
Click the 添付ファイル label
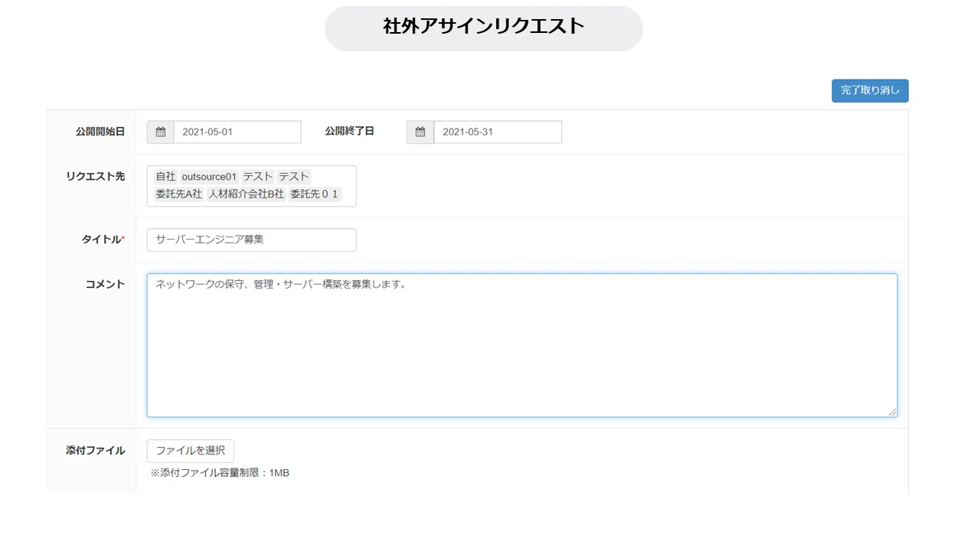[96, 451]
